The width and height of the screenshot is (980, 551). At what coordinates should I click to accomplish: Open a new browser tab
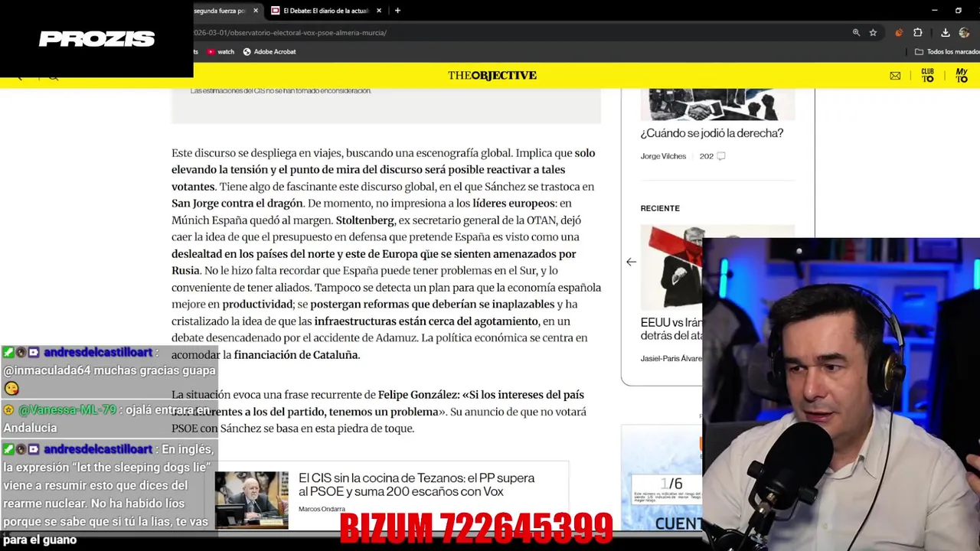(397, 11)
